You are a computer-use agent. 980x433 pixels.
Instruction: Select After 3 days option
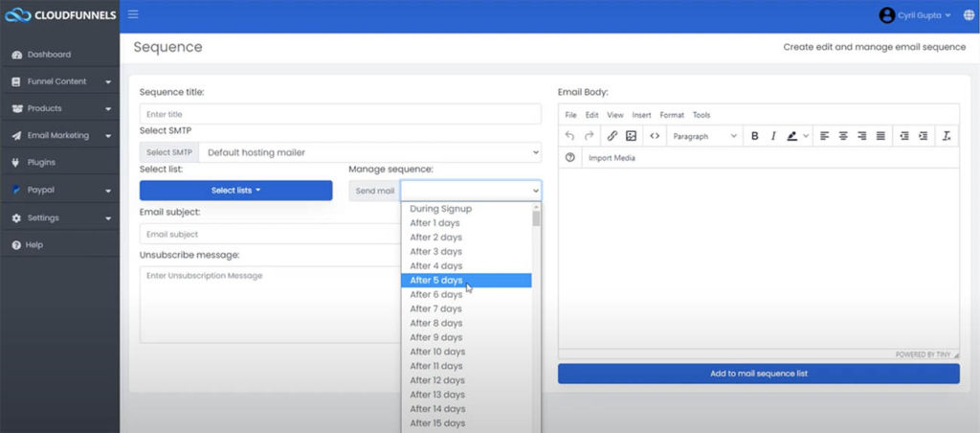tap(466, 252)
